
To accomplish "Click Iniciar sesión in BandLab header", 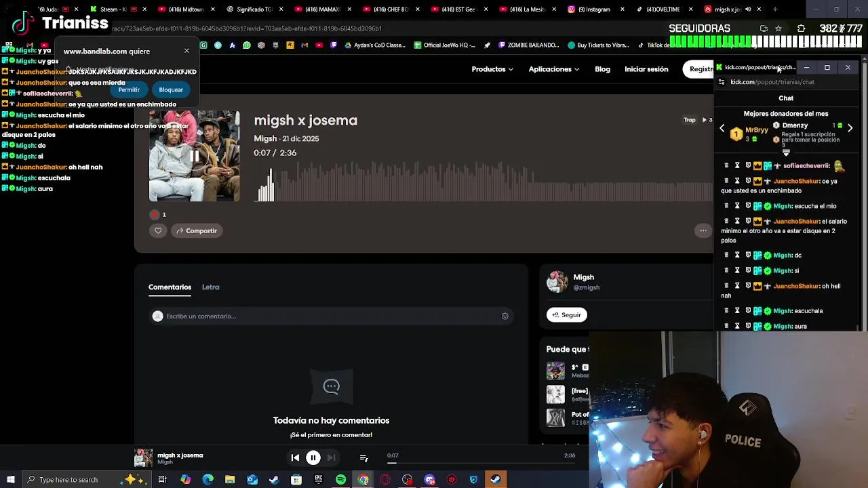I will click(646, 69).
